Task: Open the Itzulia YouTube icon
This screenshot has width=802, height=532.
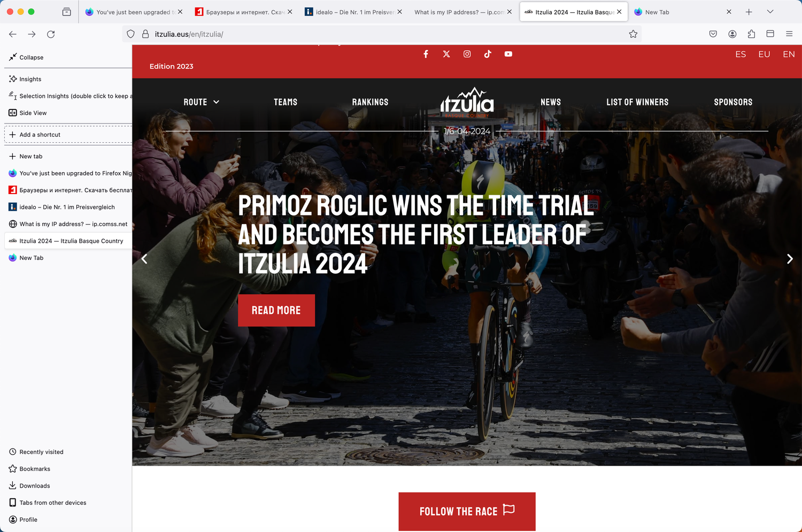Action: (x=508, y=54)
